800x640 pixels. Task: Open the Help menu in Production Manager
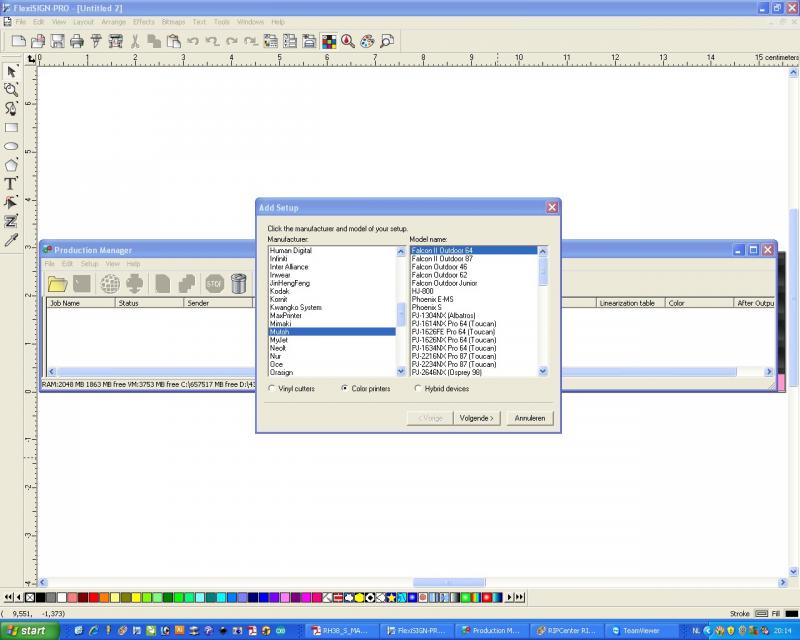point(133,264)
